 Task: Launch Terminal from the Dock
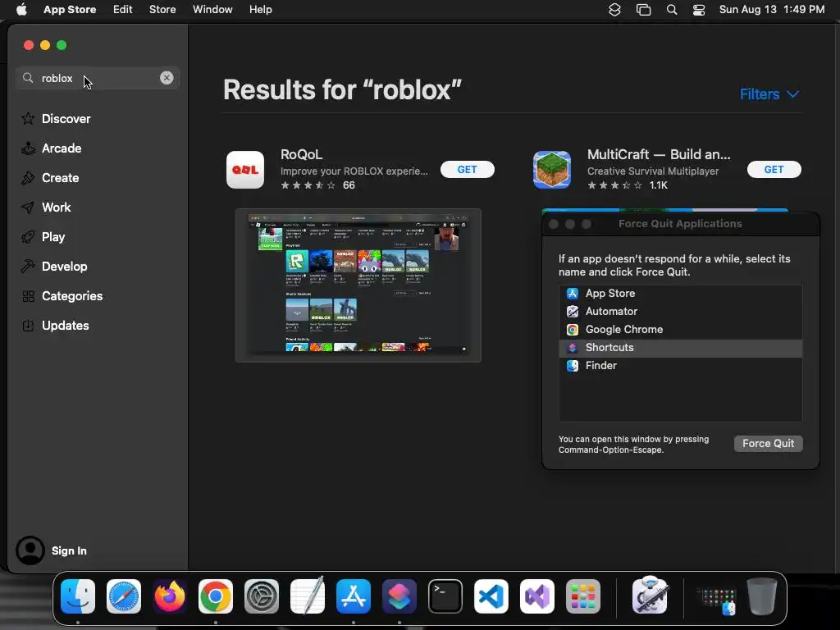tap(445, 596)
